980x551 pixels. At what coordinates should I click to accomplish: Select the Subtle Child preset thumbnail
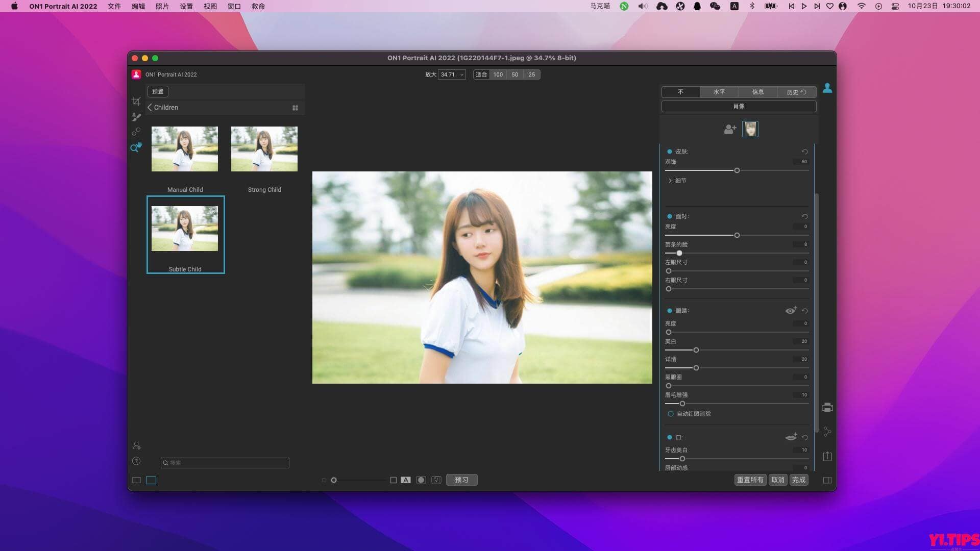point(184,228)
